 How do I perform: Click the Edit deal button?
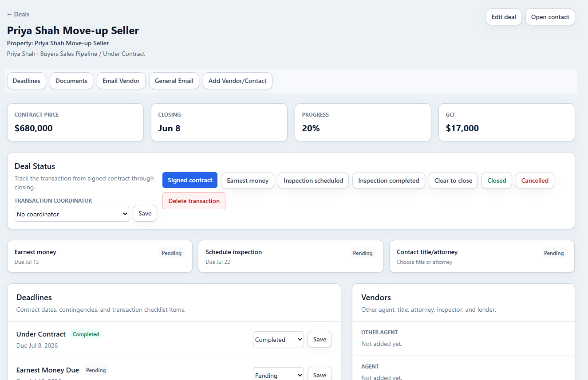point(504,17)
